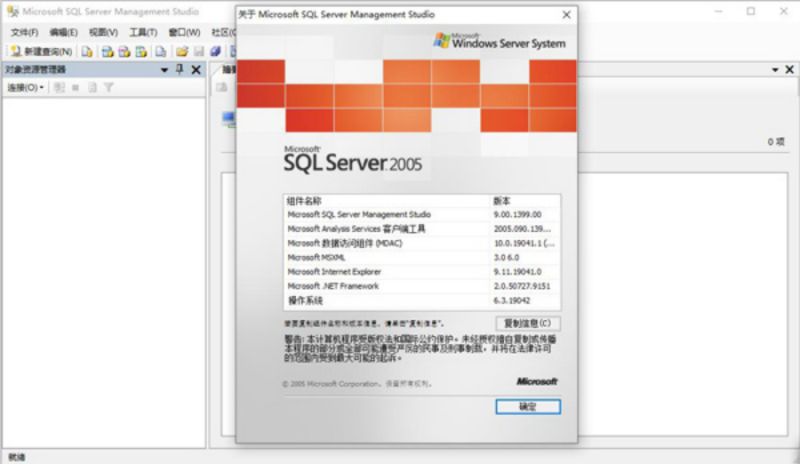
Task: Select the Microsoft .NET Framework row
Action: (x=422, y=286)
